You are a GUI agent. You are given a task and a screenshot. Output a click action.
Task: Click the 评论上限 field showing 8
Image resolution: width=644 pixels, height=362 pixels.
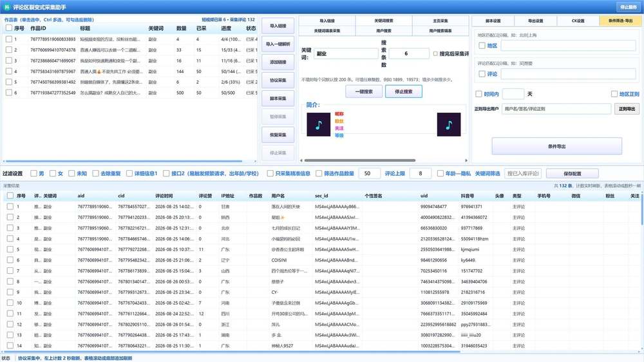pos(420,173)
